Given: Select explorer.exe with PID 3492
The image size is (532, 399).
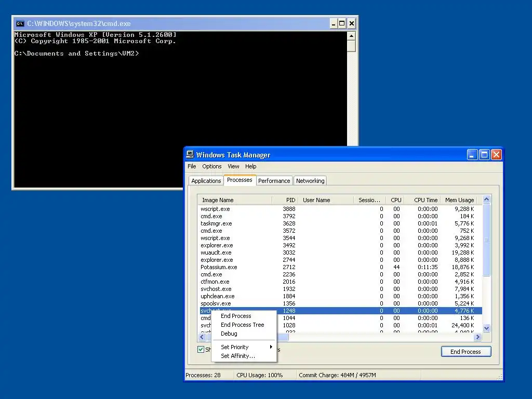Looking at the screenshot, I should pyautogui.click(x=340, y=245).
